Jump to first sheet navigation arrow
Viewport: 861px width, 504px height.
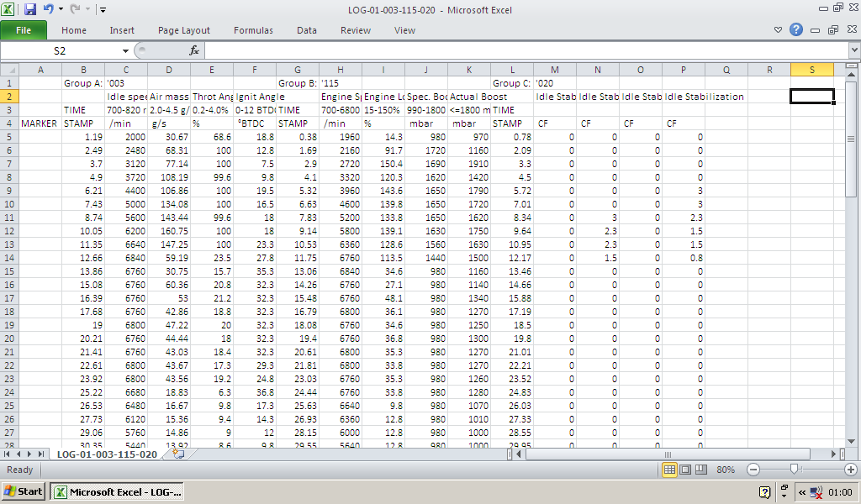point(8,454)
